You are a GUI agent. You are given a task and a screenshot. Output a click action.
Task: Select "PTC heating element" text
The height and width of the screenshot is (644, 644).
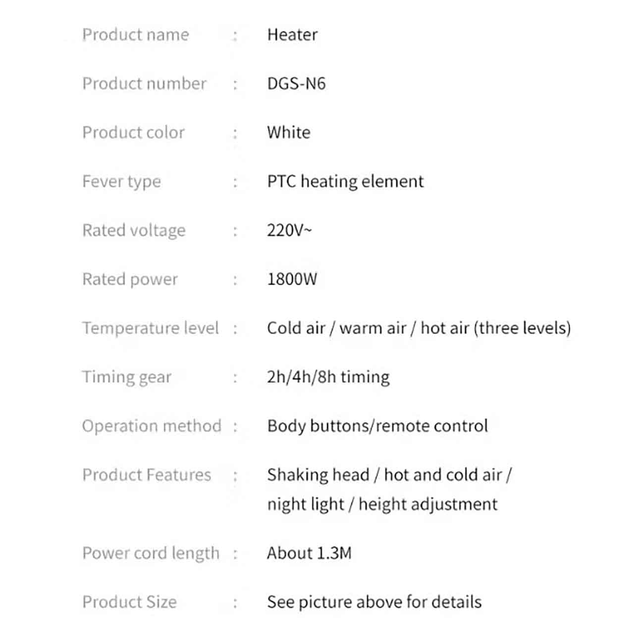[345, 181]
